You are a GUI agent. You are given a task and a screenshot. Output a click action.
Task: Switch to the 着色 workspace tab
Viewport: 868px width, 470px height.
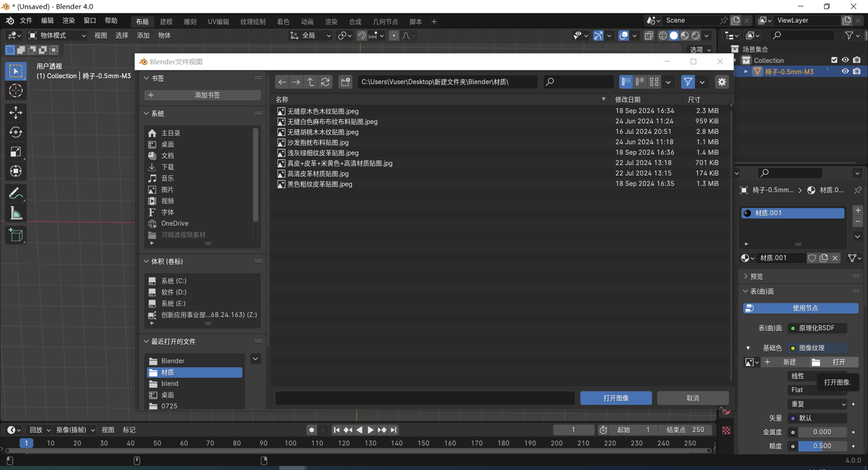(x=283, y=22)
